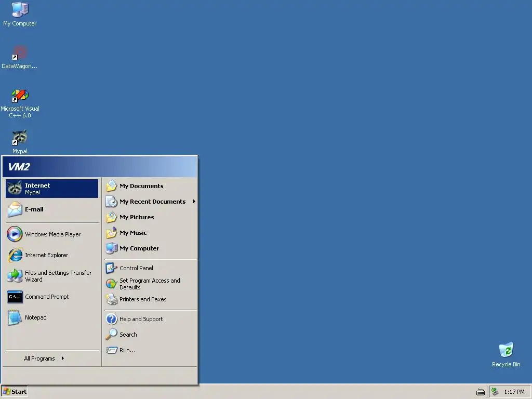Select the Recycle Bin desktop icon
The image size is (532, 399).
click(x=506, y=354)
